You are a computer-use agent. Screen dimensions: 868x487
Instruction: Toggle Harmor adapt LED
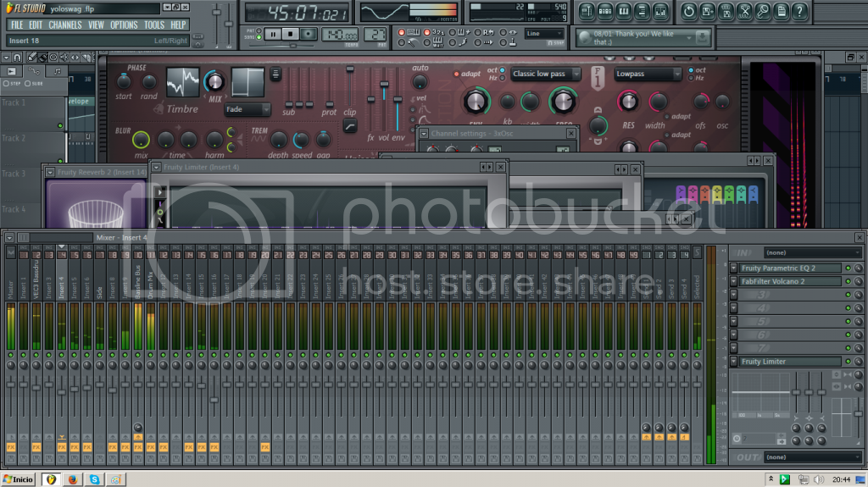456,74
